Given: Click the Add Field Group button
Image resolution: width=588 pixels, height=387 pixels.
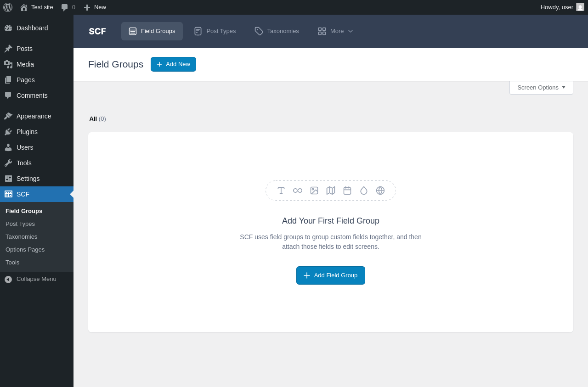Looking at the screenshot, I should tap(331, 275).
